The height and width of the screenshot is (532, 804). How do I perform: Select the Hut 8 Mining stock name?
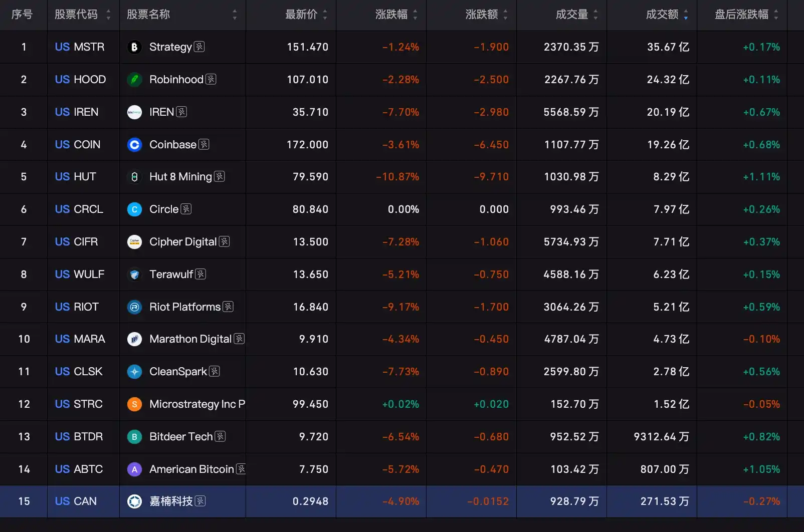tap(180, 177)
